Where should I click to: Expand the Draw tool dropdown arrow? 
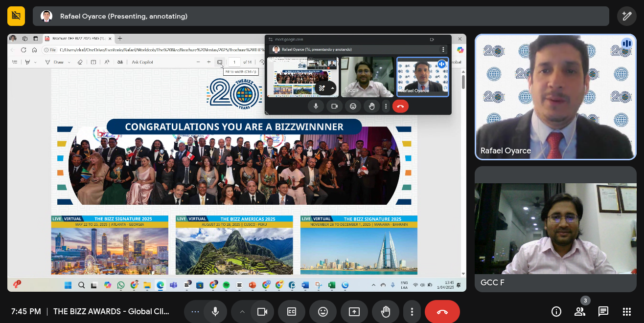(x=69, y=62)
